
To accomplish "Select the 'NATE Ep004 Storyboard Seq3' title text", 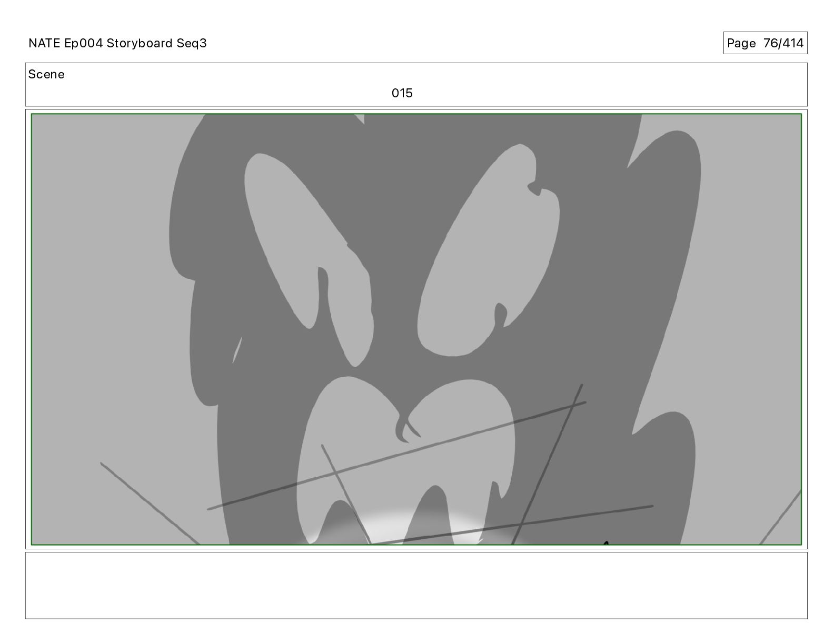I will [117, 43].
